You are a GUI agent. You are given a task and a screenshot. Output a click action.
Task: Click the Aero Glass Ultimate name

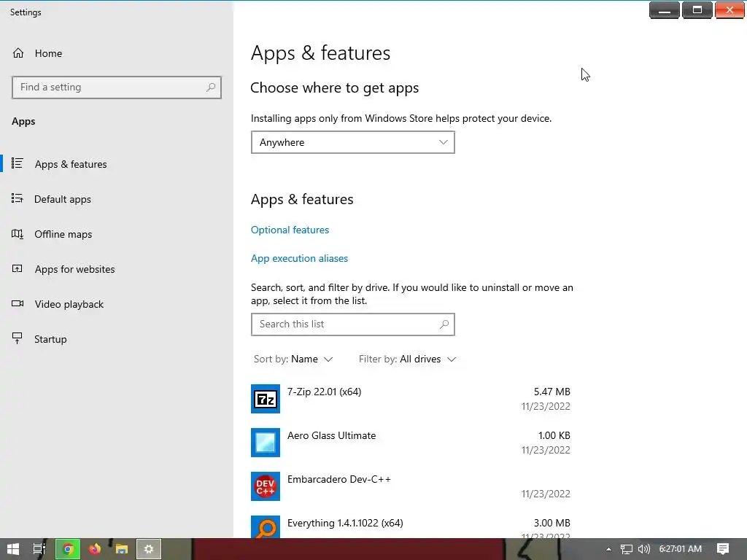pos(332,436)
